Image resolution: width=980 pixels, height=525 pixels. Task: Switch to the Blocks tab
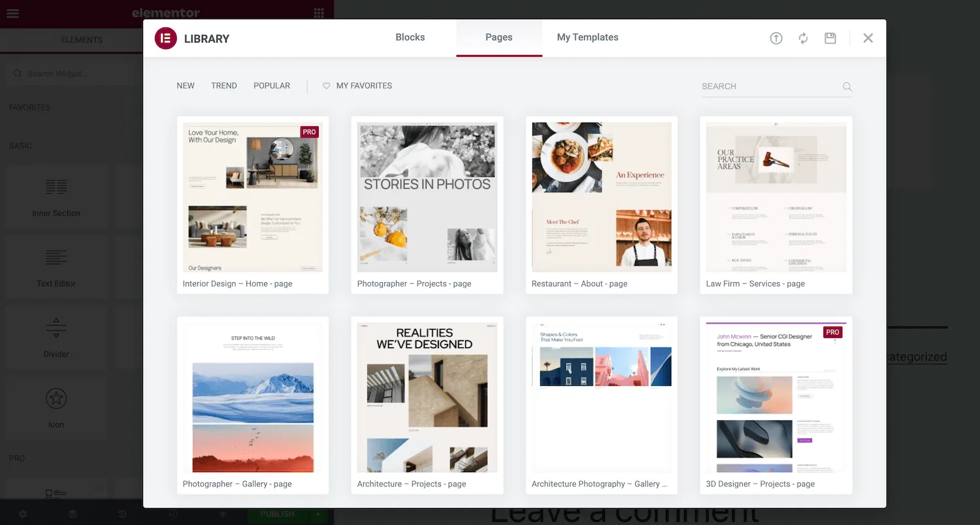click(410, 37)
